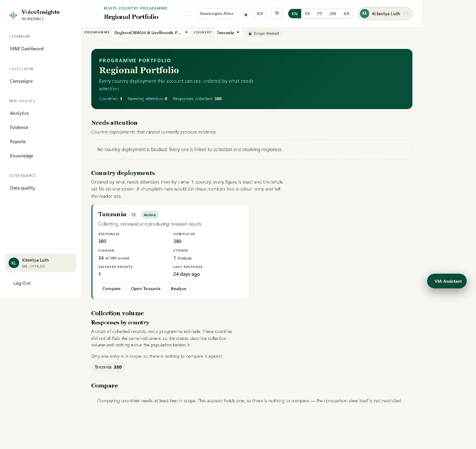
Task: Open Analytics in the sidebar
Action: coord(19,113)
